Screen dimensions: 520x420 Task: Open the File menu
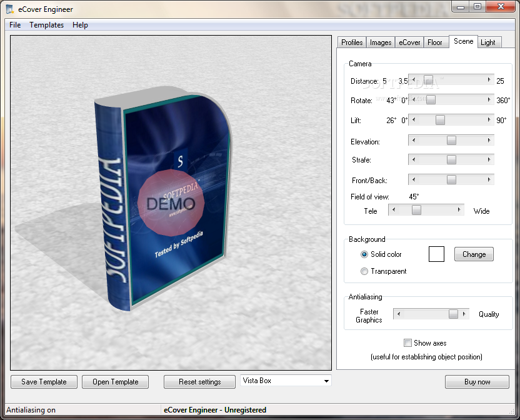click(15, 25)
